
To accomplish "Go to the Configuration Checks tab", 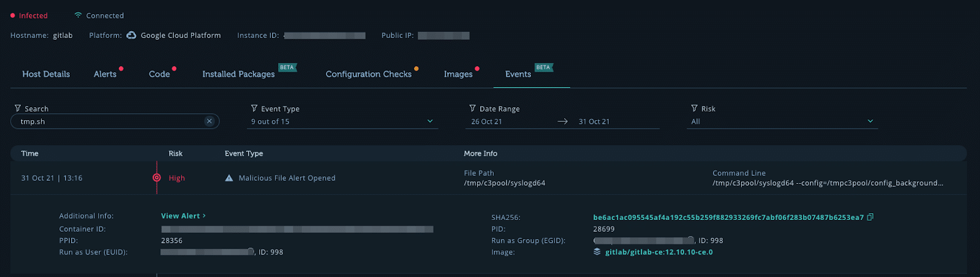I will click(x=369, y=74).
